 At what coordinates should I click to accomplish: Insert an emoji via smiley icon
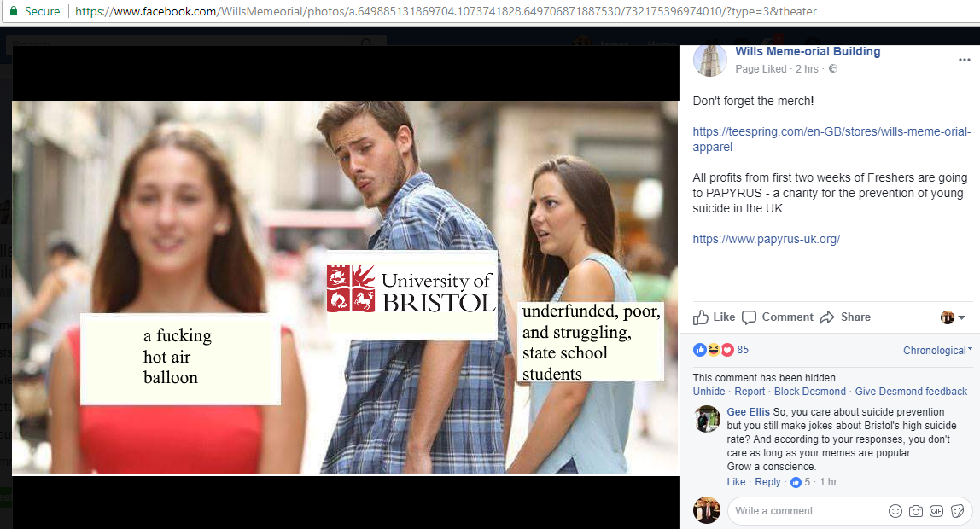coord(895,512)
